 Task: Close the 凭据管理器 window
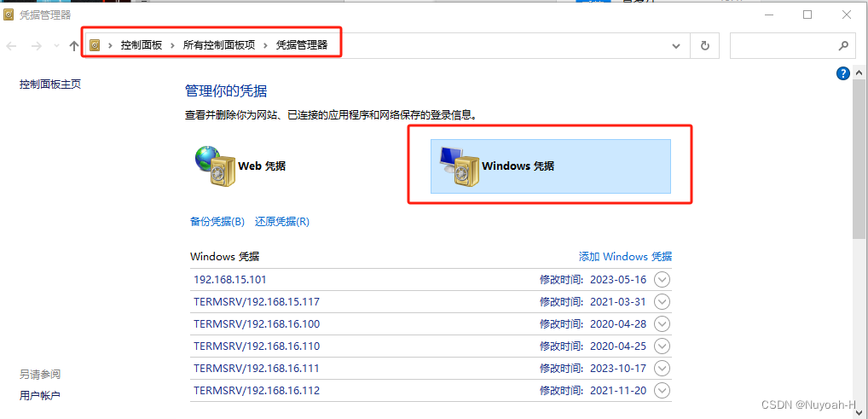coord(847,15)
